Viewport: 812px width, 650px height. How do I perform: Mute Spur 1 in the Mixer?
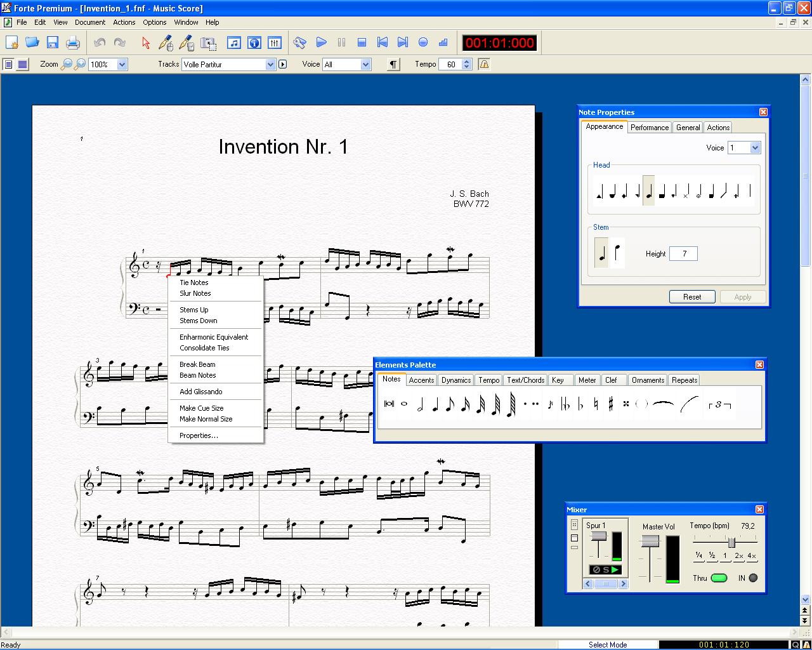596,569
